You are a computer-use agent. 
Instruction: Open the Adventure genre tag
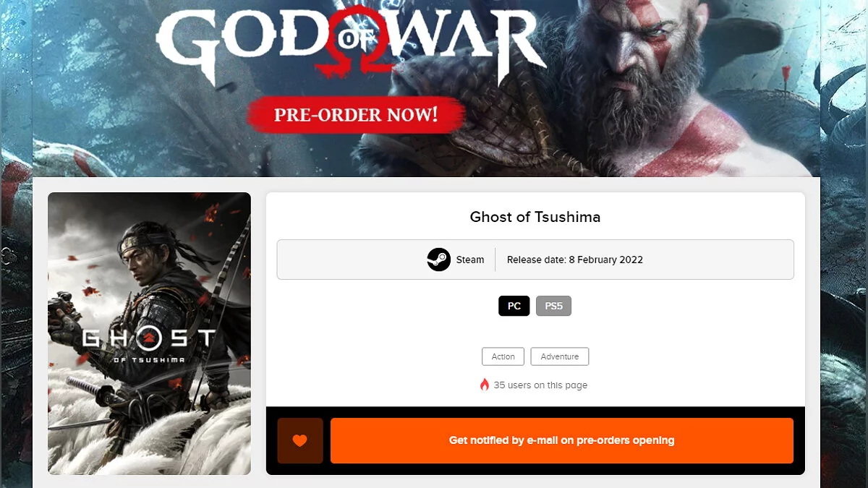pos(560,356)
